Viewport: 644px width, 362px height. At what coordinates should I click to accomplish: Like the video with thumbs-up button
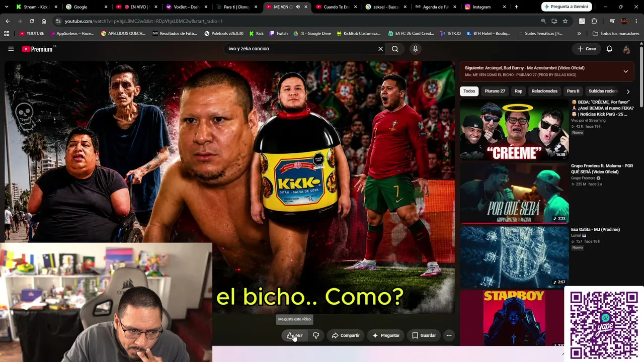[295, 335]
